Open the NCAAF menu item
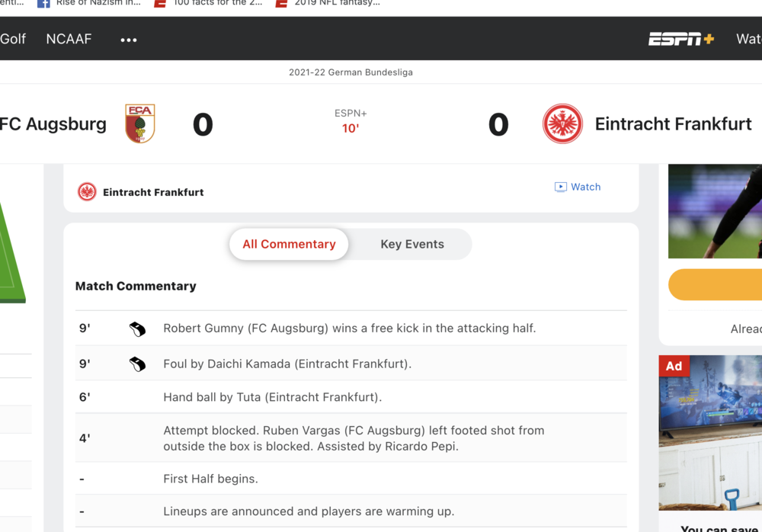 click(69, 39)
